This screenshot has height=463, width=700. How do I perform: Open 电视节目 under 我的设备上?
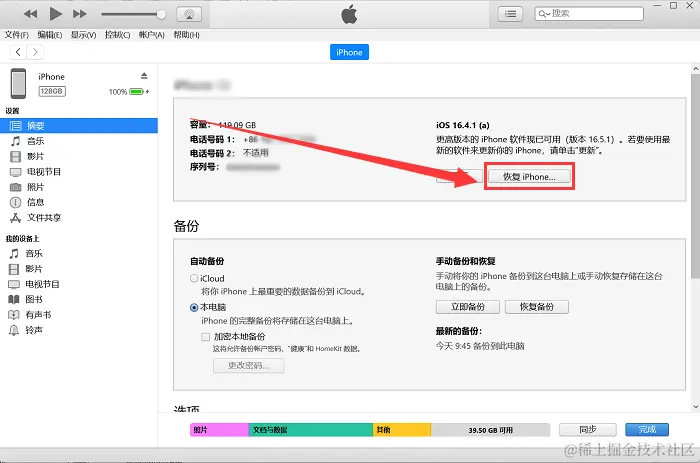tap(42, 284)
